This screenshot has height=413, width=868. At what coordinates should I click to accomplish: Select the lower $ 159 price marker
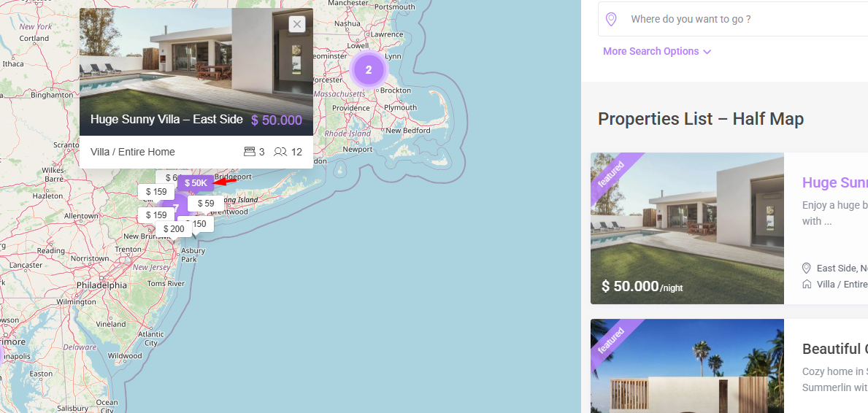pyautogui.click(x=156, y=215)
